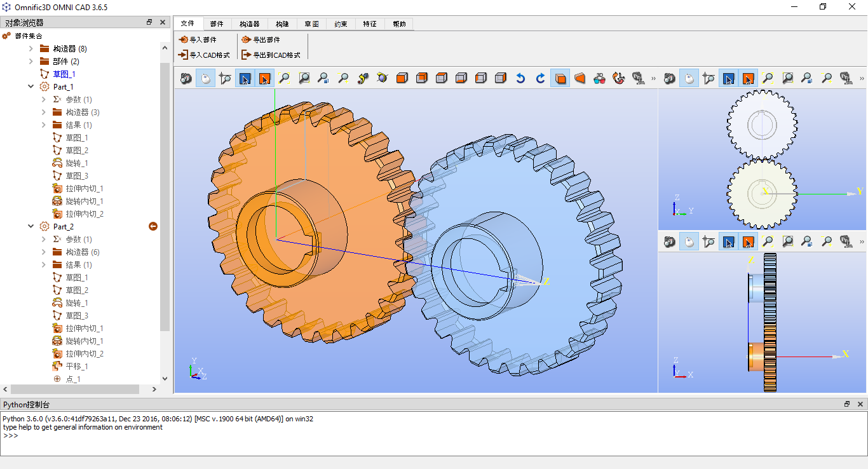Toggle the orange selection-mode arrow button
The width and height of the screenshot is (868, 469).
[264, 78]
